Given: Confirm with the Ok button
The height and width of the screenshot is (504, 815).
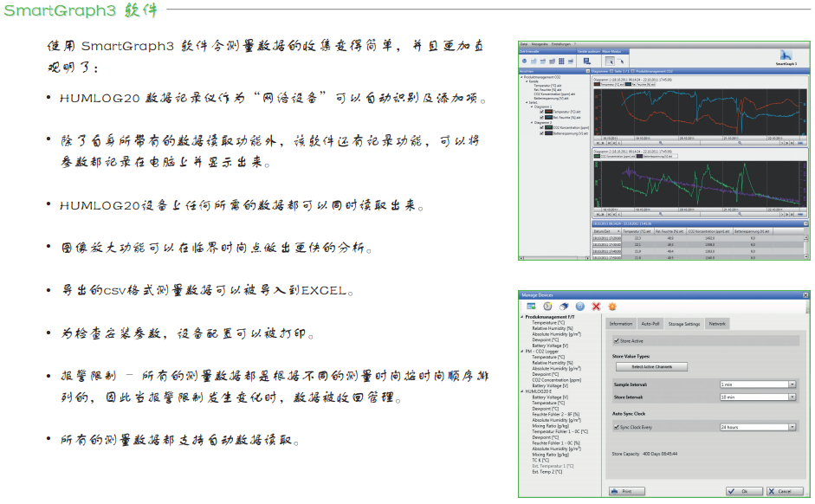Looking at the screenshot, I should pos(744,491).
